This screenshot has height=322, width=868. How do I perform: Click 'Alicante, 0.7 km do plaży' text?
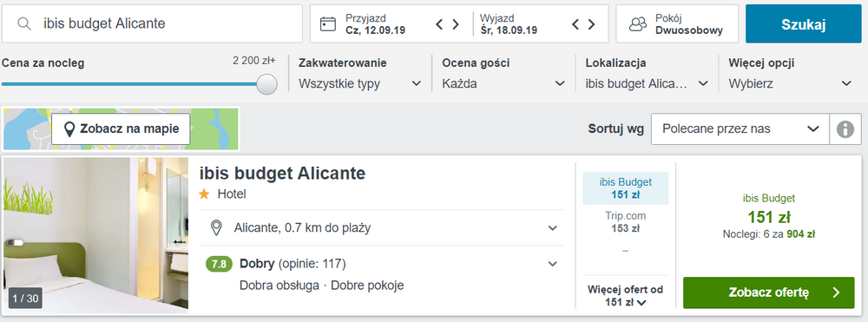pyautogui.click(x=302, y=227)
